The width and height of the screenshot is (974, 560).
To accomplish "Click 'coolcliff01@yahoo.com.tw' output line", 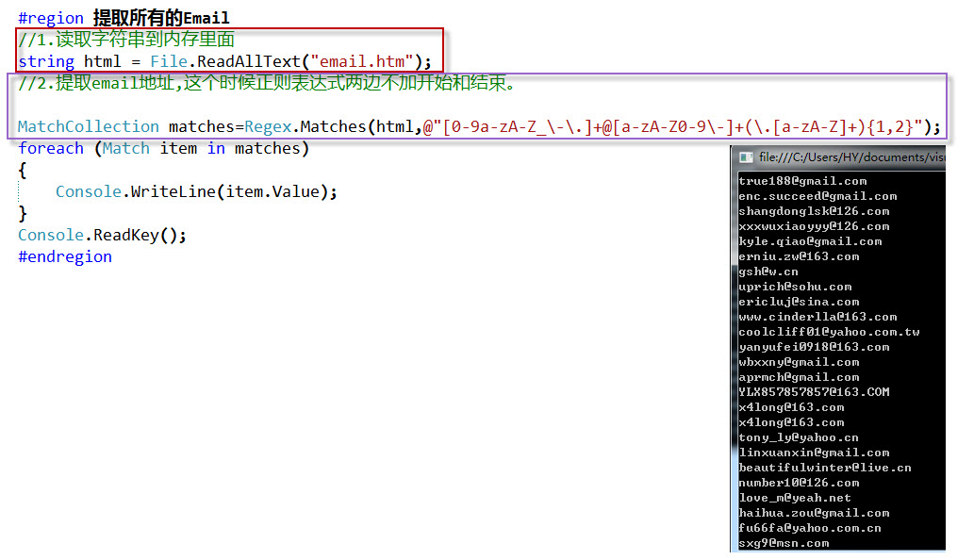I will (x=829, y=332).
